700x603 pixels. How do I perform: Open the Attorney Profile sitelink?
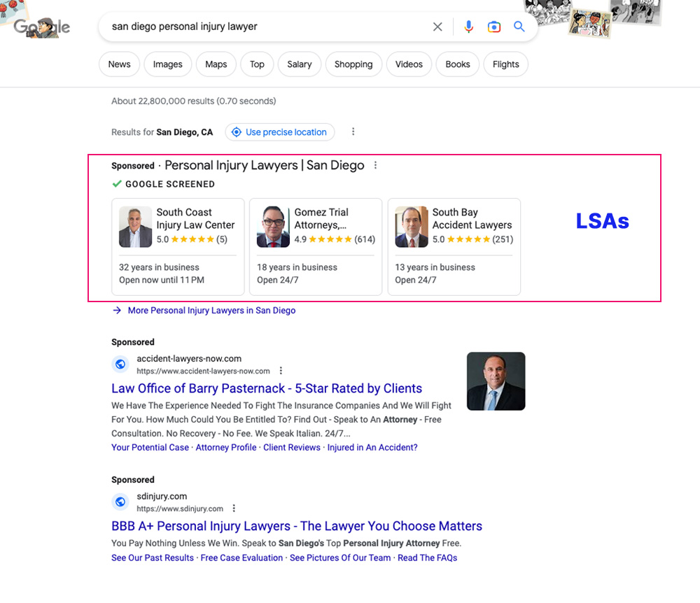click(226, 447)
